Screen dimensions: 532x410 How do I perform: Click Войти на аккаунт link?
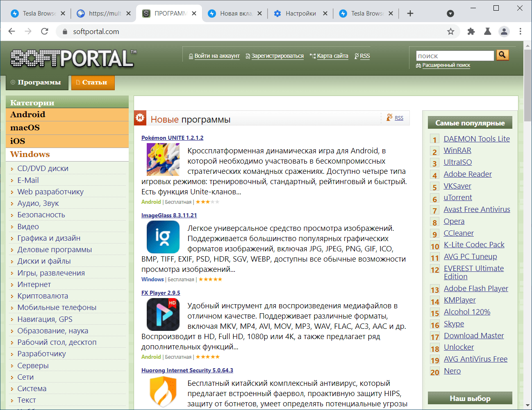point(217,56)
